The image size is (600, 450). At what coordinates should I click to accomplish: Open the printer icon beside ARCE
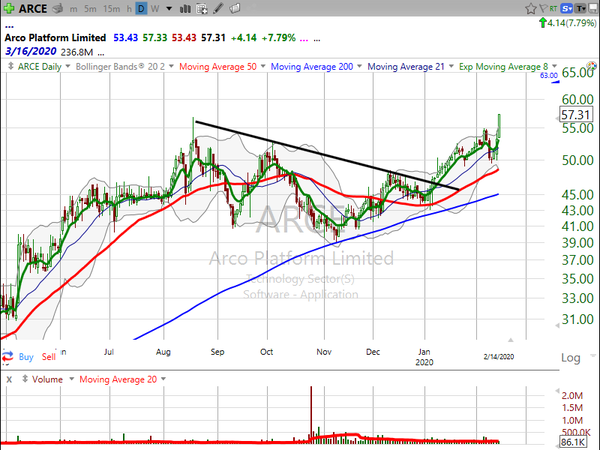click(58, 8)
